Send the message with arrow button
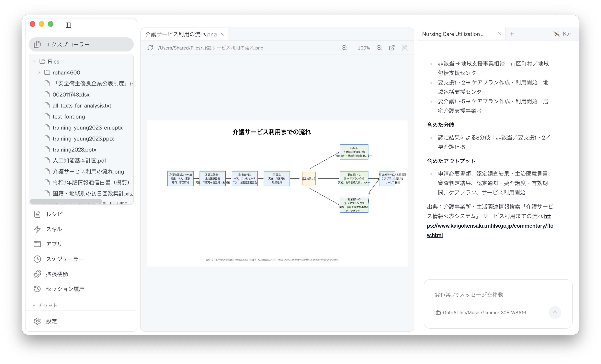Viewport: 601px width, 364px height. pyautogui.click(x=555, y=312)
